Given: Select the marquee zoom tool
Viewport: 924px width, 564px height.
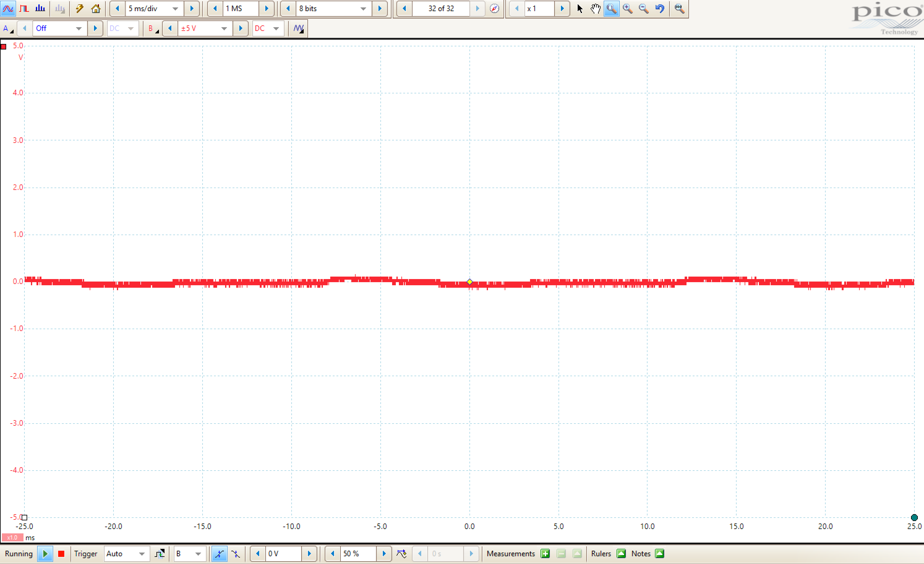Looking at the screenshot, I should pos(611,8).
